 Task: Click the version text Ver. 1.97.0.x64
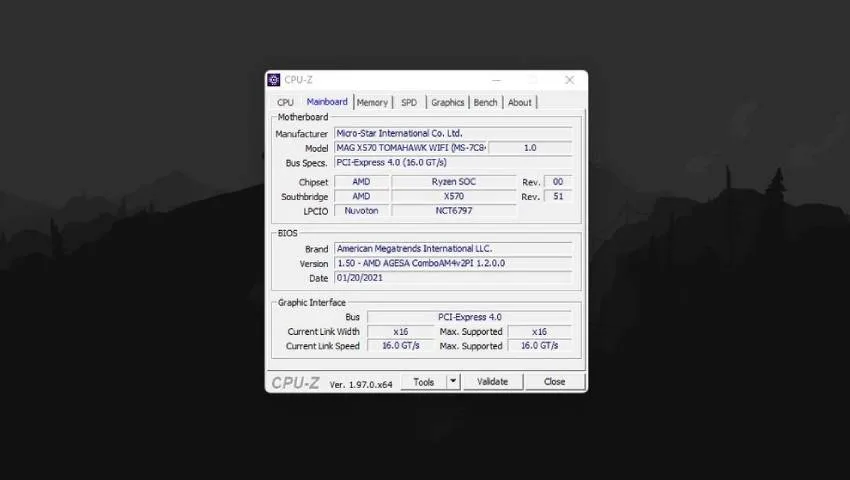361,385
